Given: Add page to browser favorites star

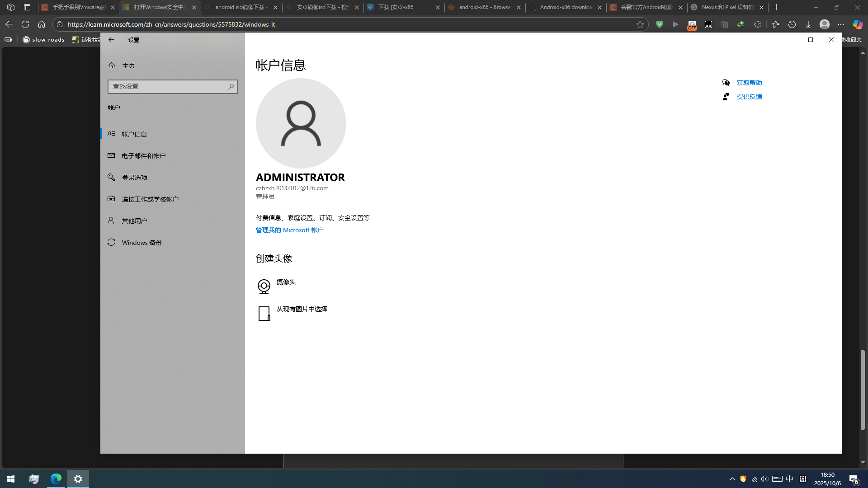Looking at the screenshot, I should (640, 24).
